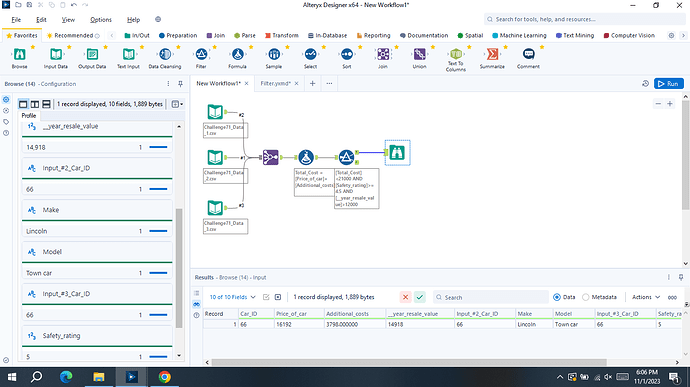The height and width of the screenshot is (387, 690).
Task: Click the Join Multiple node on canvas
Action: (x=271, y=157)
